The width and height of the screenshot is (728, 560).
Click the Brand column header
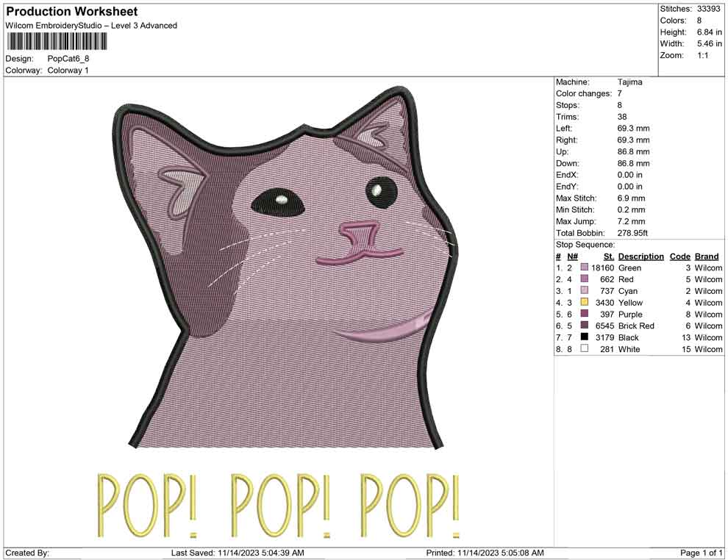707,256
